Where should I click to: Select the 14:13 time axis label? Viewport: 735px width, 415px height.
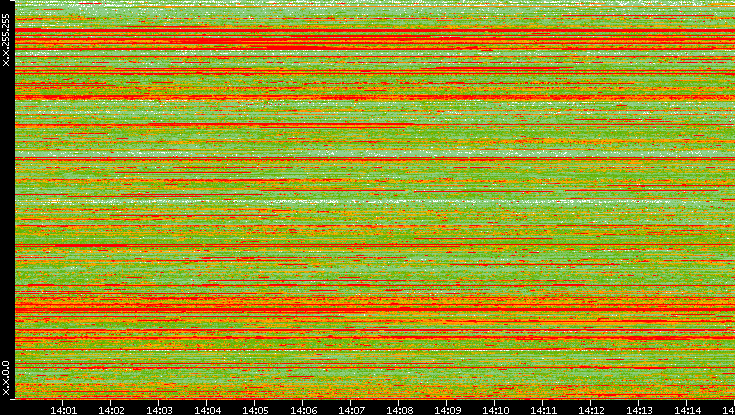(x=639, y=410)
